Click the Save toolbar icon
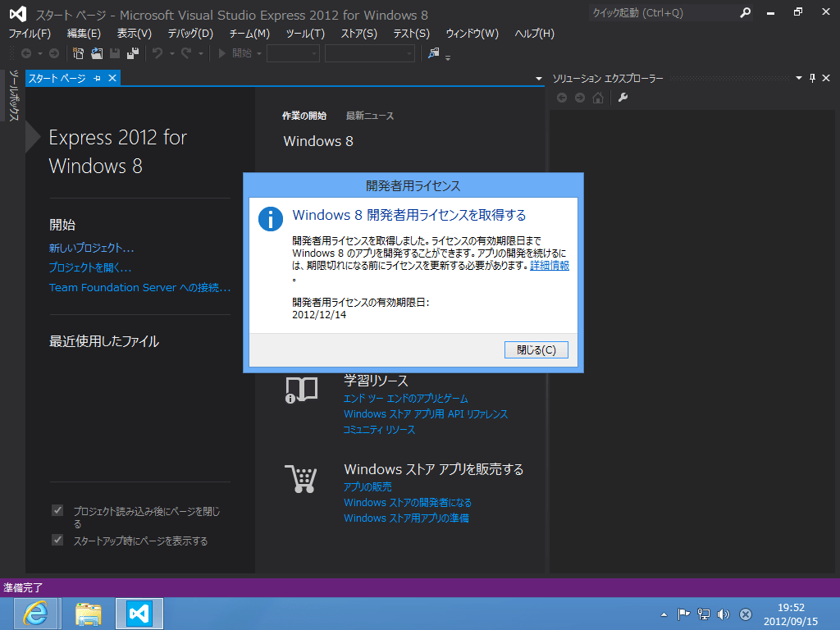The height and width of the screenshot is (630, 840). click(x=115, y=53)
